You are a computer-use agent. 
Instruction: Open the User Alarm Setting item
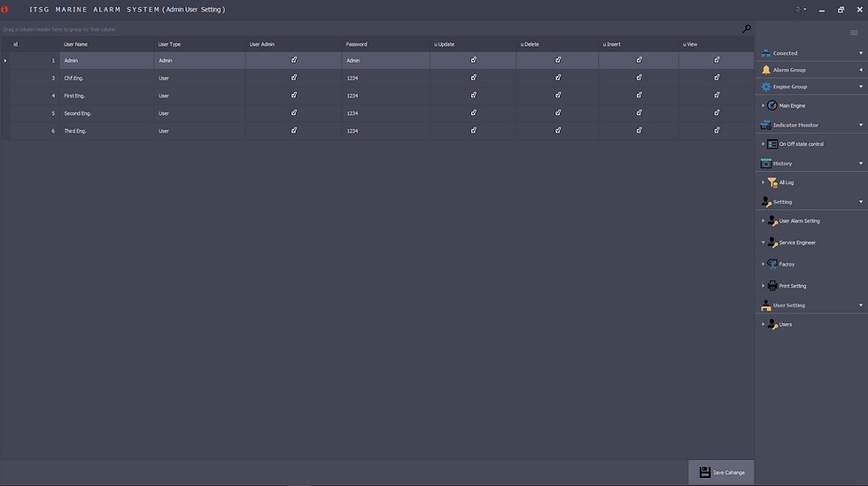[799, 220]
